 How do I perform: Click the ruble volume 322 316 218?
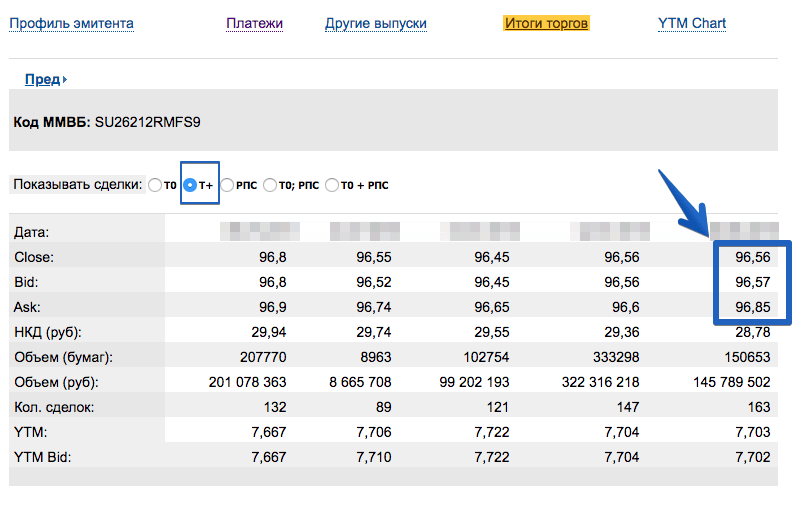point(600,382)
